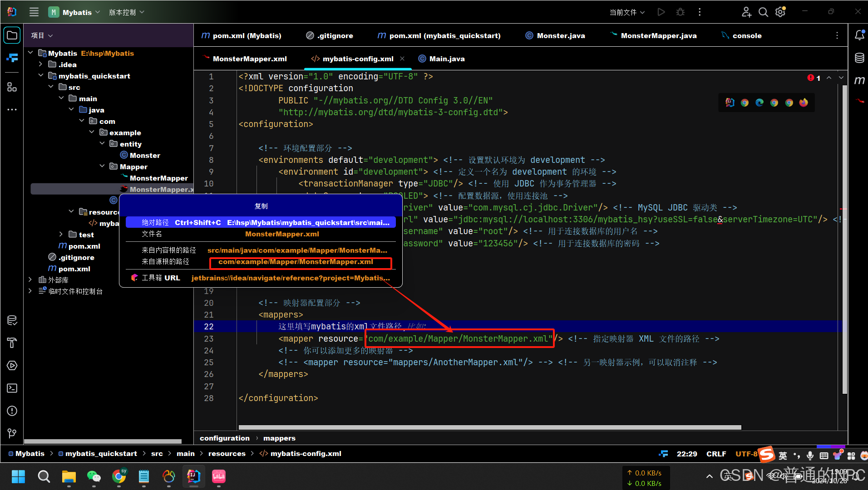Screen dimensions: 868x490
Task: Open the Code With Me user icon
Action: [746, 12]
